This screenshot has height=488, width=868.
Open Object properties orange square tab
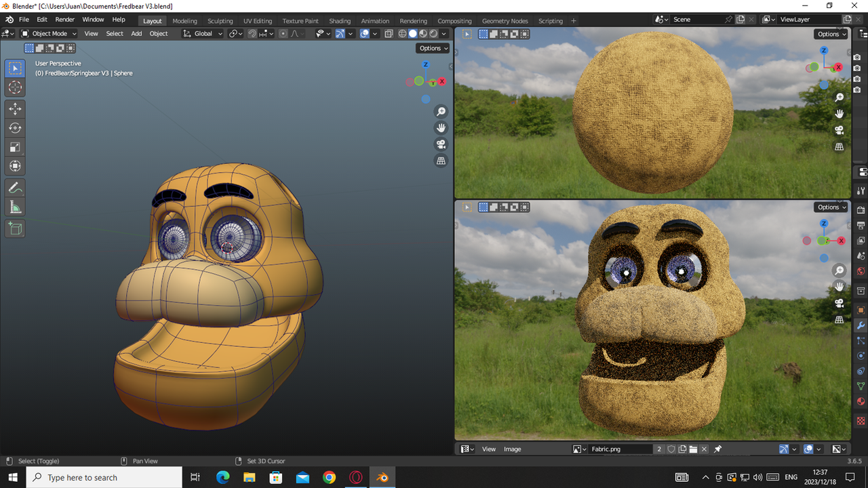point(861,310)
